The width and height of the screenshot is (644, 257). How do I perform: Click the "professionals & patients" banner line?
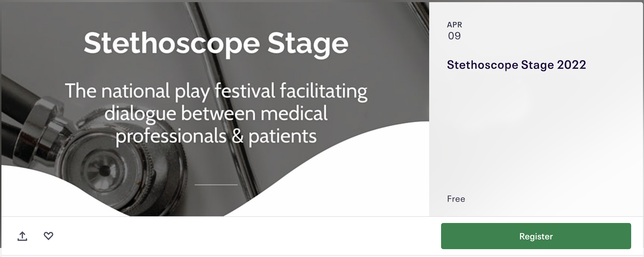tap(216, 136)
